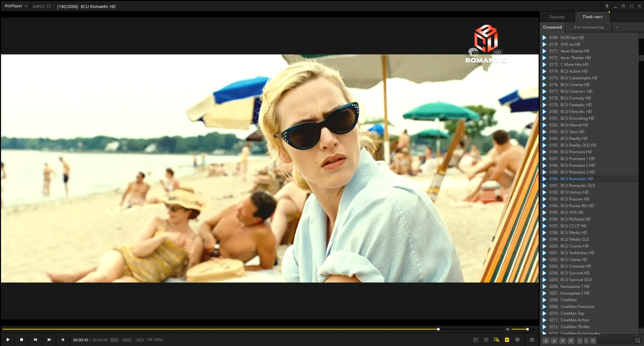Open the hamburger main menu icon
Viewport: 644px width, 346px height.
(532, 340)
